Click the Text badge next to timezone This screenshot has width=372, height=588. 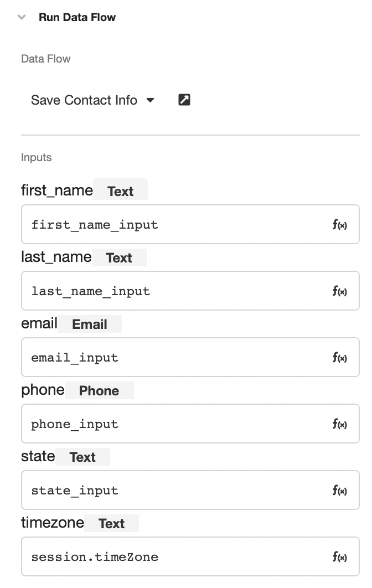tap(111, 523)
